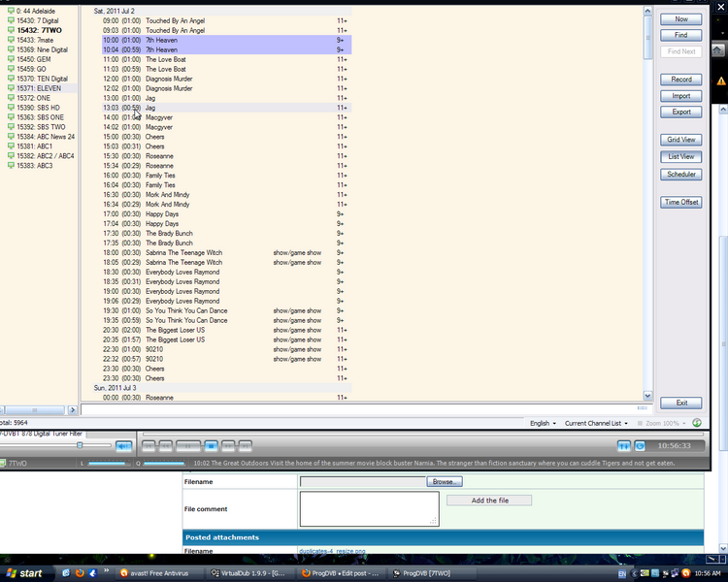
Task: Click the yellow warning triangle icon
Action: (720, 82)
